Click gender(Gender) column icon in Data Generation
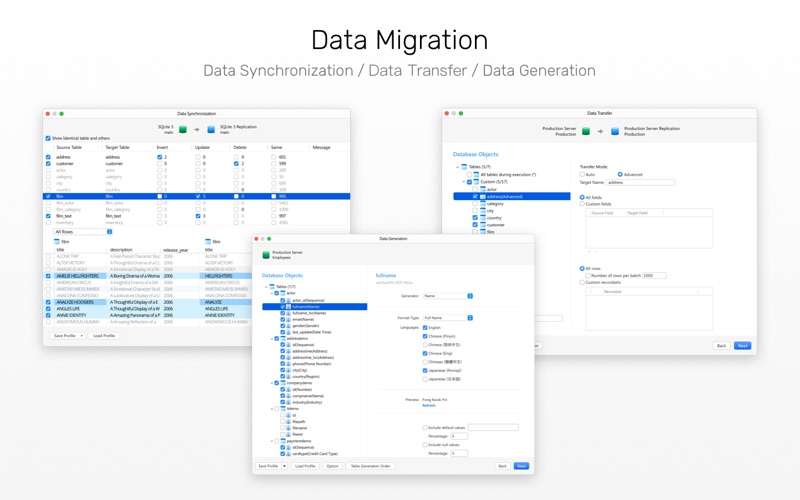800x500 pixels. (289, 326)
